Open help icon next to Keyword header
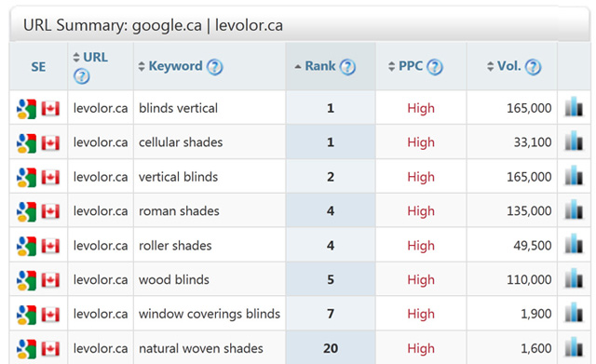 pos(215,67)
